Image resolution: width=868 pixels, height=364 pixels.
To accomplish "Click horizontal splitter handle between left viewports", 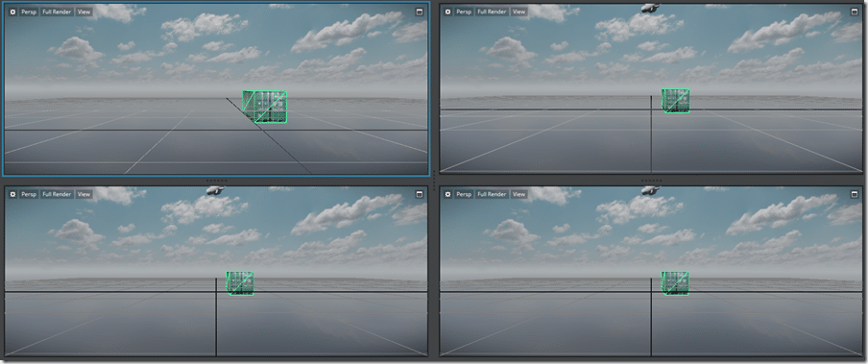I will pyautogui.click(x=216, y=181).
